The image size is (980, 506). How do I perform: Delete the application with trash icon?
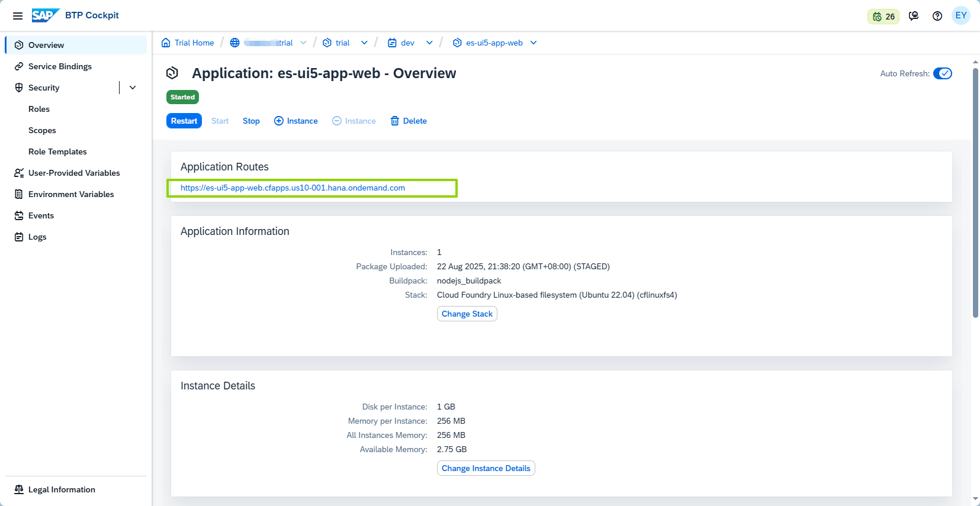pos(409,121)
